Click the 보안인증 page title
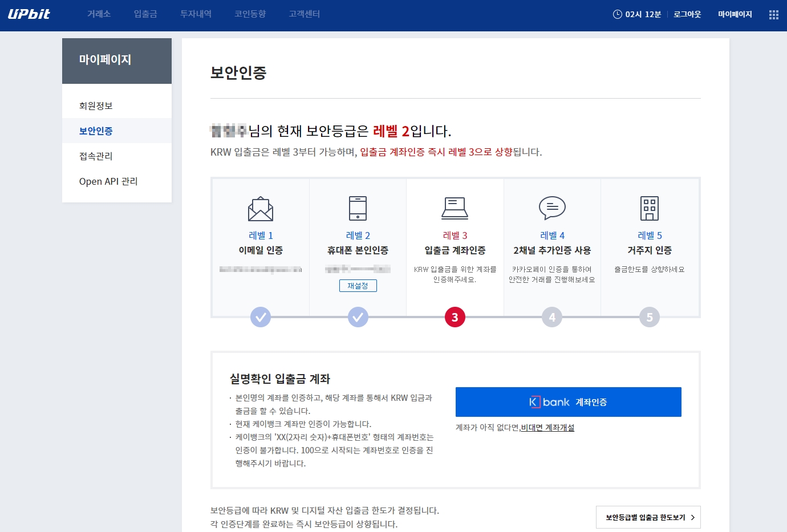Image resolution: width=787 pixels, height=532 pixels. coord(238,72)
